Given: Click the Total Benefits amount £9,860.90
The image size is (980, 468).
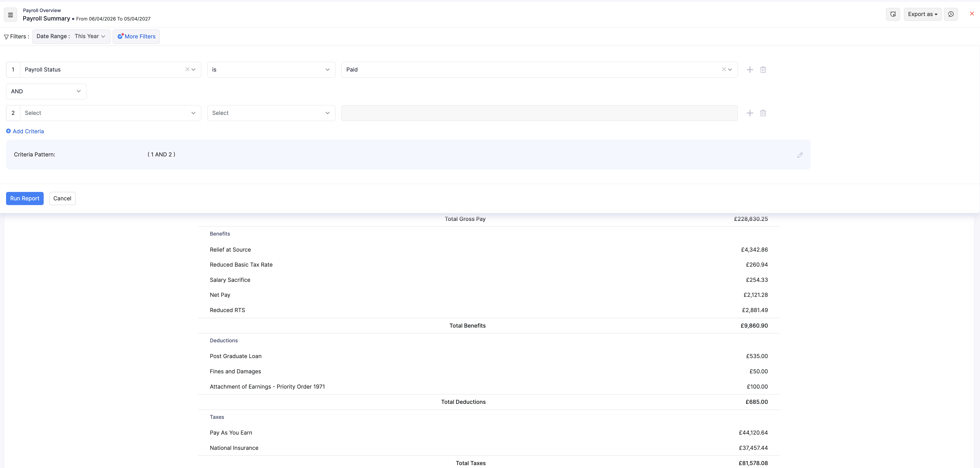Looking at the screenshot, I should click(x=754, y=326).
